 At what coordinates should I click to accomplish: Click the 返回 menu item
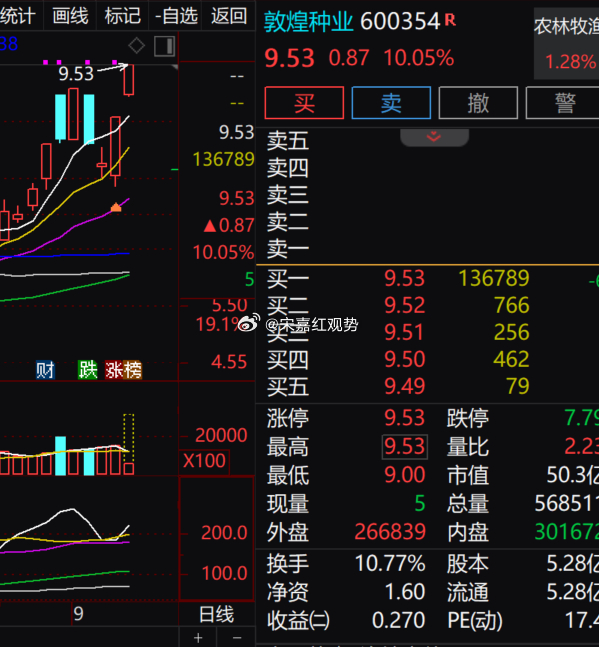tap(229, 16)
